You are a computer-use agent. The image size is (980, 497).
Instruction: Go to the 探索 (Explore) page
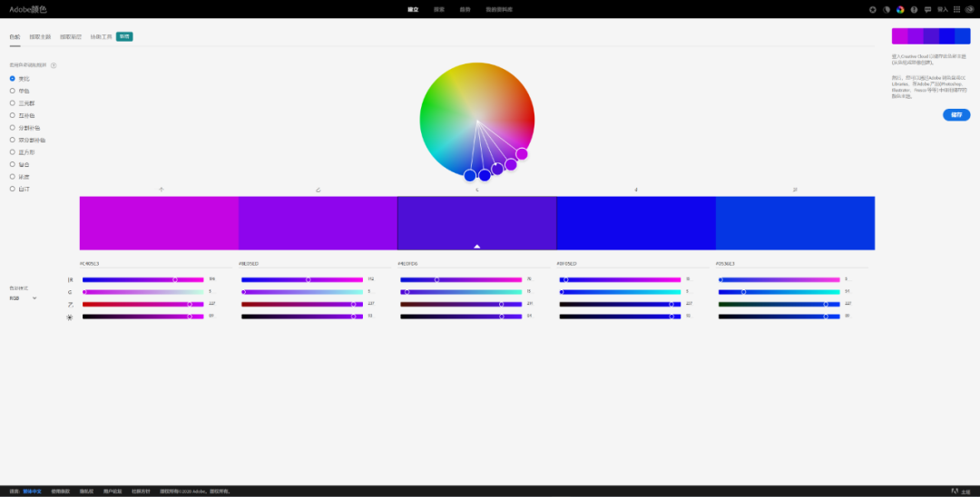pos(439,9)
